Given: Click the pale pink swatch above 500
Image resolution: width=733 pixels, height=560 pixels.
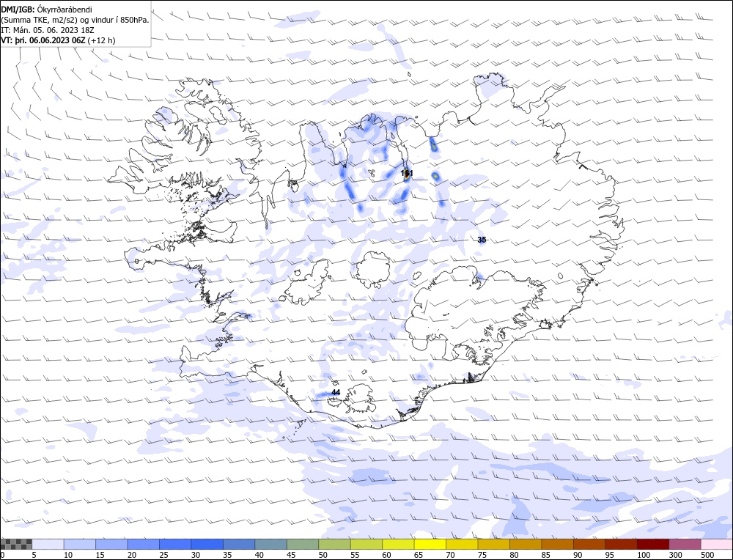Looking at the screenshot, I should click(x=716, y=544).
